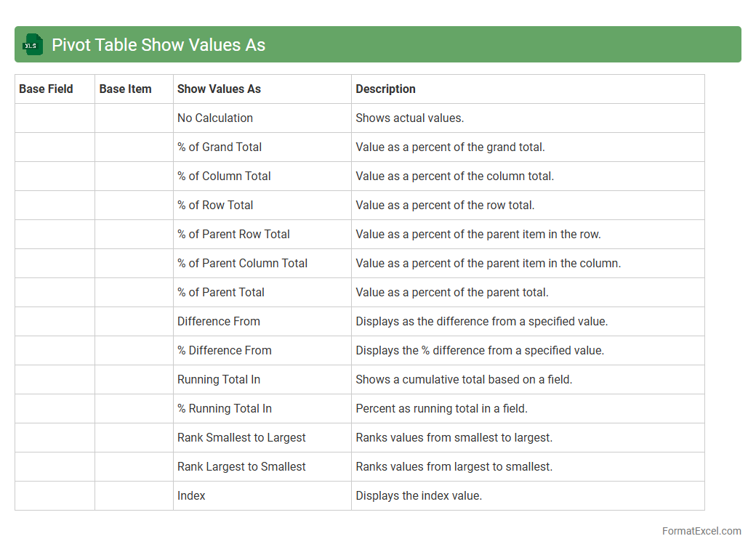
Task: Select the Rank Largest to Smallest cell
Action: (x=241, y=467)
